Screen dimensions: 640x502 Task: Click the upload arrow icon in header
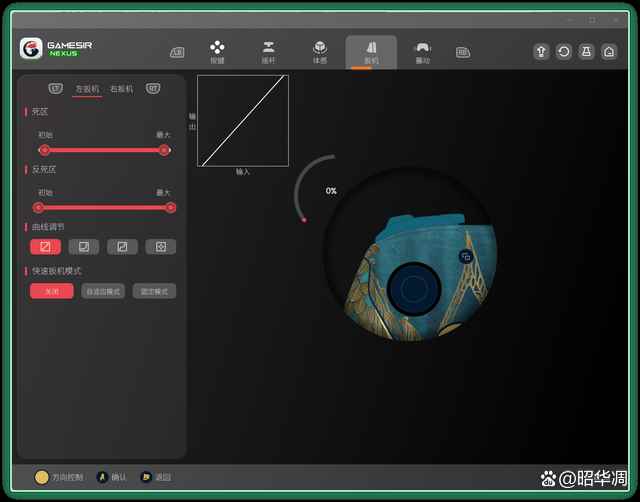point(541,52)
